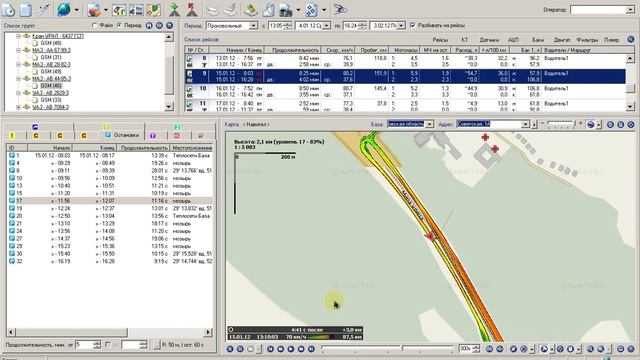
Task: Switch to the Фильтры tab
Action: [587, 40]
